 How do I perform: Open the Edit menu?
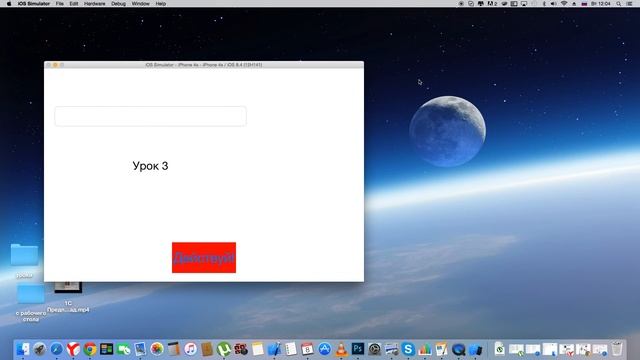tap(73, 4)
